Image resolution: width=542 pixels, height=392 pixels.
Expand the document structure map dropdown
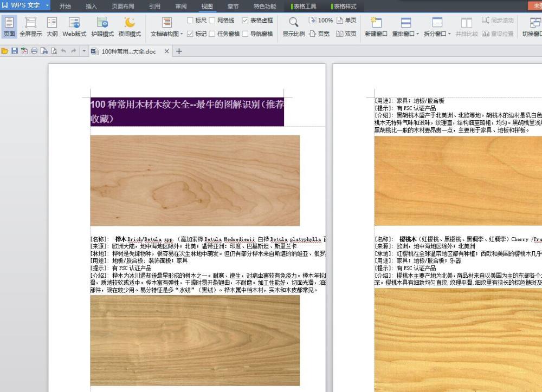tap(167, 34)
